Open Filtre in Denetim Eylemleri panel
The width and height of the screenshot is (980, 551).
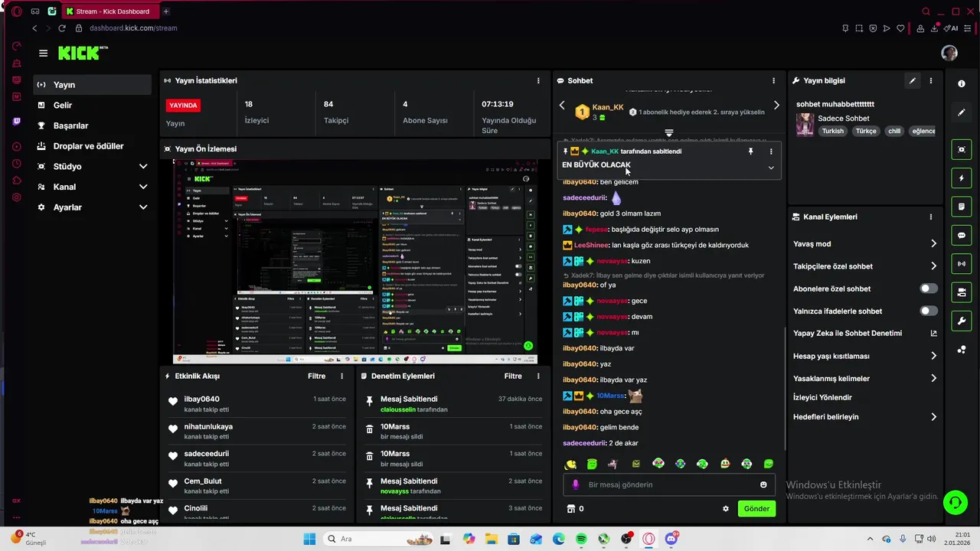tap(513, 376)
